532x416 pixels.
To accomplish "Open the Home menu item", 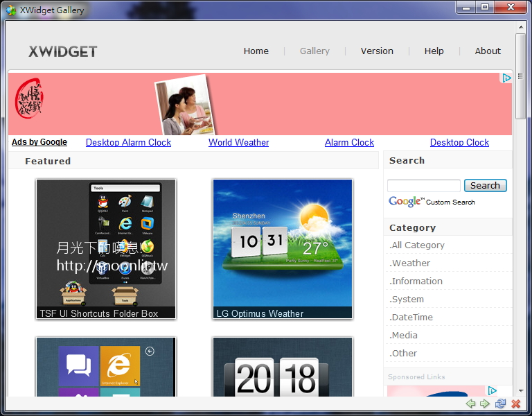I will click(x=256, y=51).
